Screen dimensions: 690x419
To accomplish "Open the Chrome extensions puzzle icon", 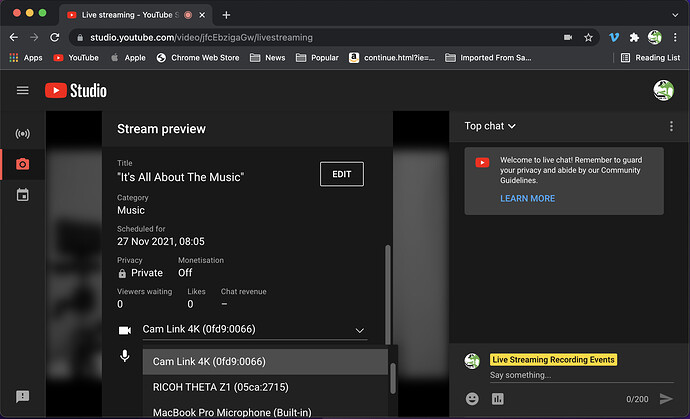I will [x=634, y=37].
